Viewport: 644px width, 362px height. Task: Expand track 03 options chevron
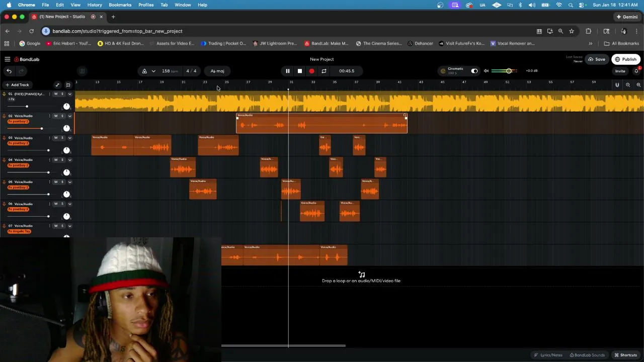pos(69,138)
